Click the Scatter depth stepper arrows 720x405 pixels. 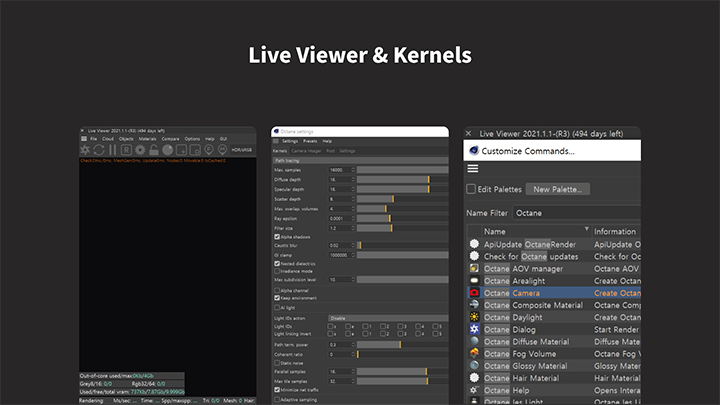(x=353, y=199)
